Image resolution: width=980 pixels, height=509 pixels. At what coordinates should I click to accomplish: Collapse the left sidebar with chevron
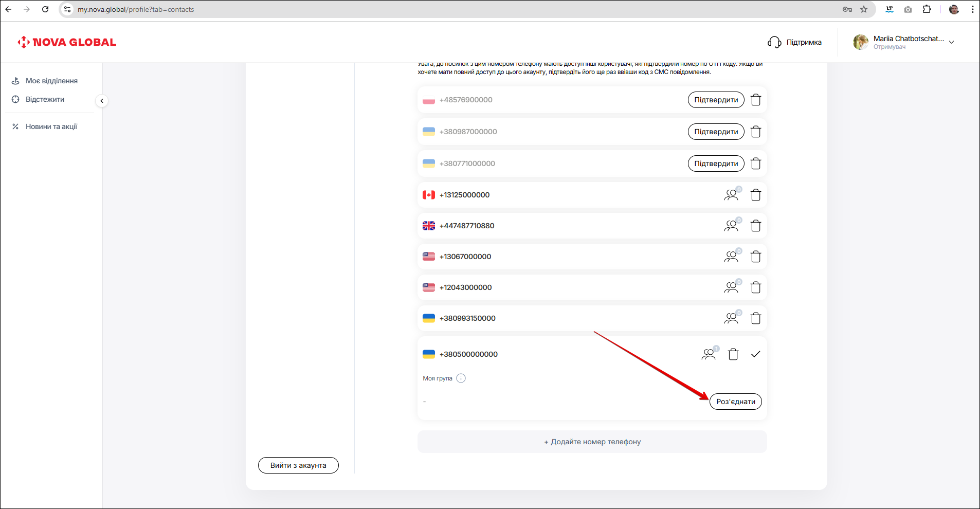pos(102,101)
